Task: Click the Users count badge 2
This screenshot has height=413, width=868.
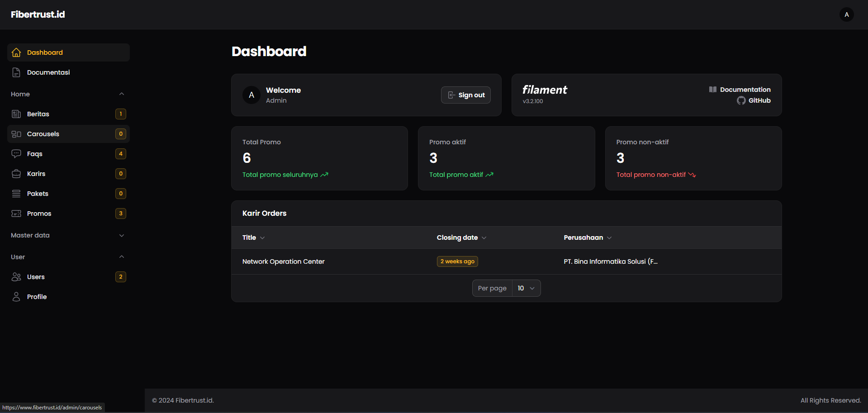Action: (121, 277)
